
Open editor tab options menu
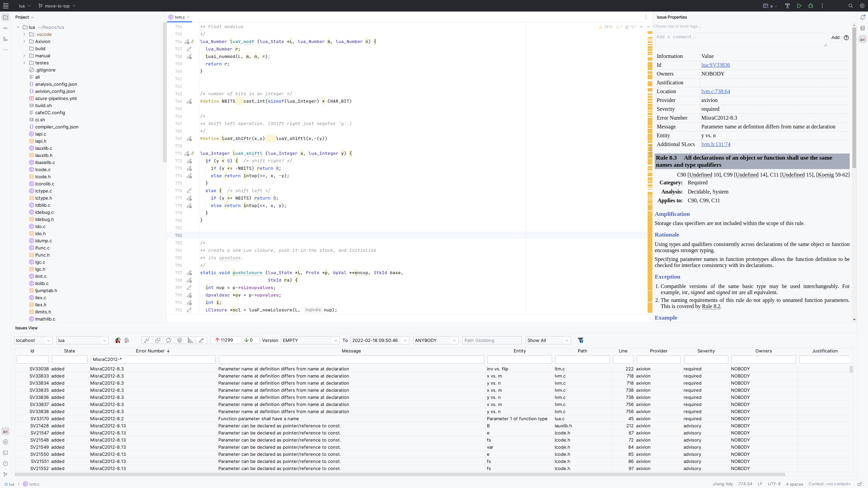646,17
